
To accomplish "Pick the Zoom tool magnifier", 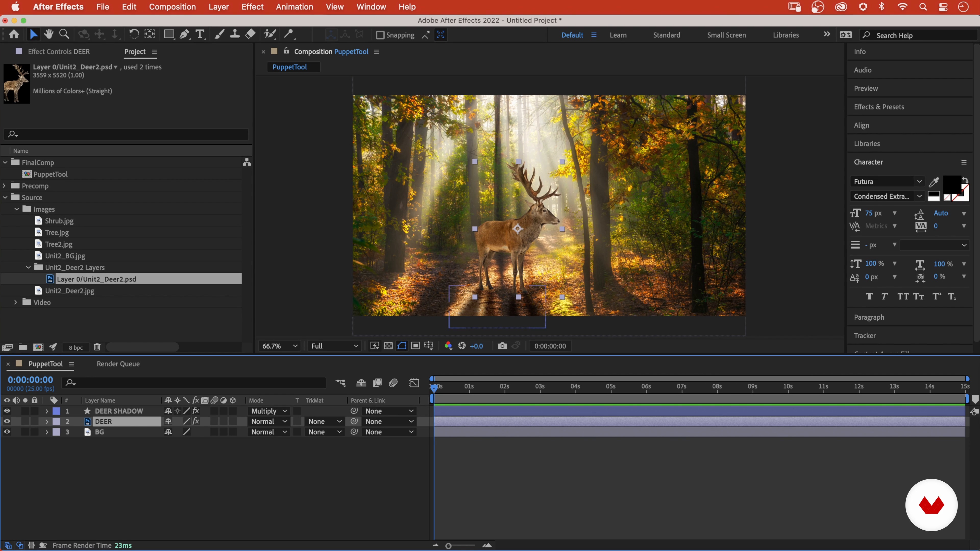I will coord(64,35).
